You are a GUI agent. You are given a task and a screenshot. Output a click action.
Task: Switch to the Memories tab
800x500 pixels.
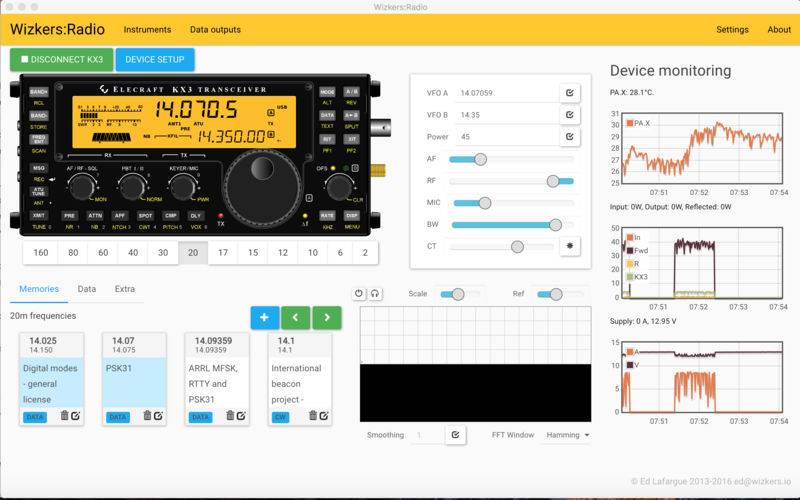pyautogui.click(x=39, y=289)
